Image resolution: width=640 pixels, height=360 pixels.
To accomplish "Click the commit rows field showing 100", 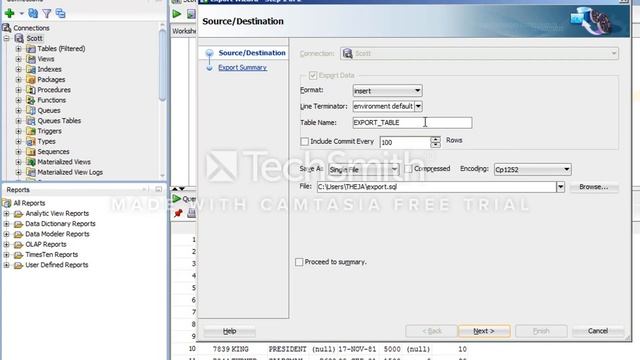I will point(405,142).
